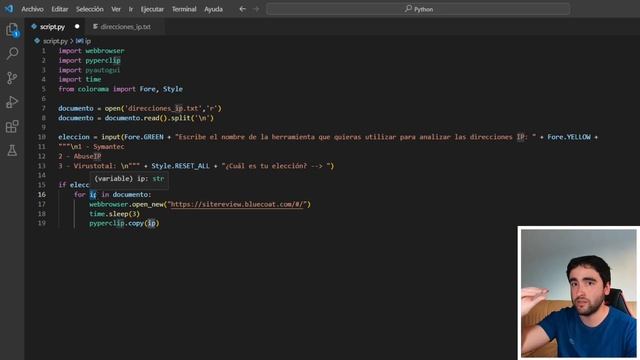Open the Archivo menu
The image size is (640, 360).
32,9
